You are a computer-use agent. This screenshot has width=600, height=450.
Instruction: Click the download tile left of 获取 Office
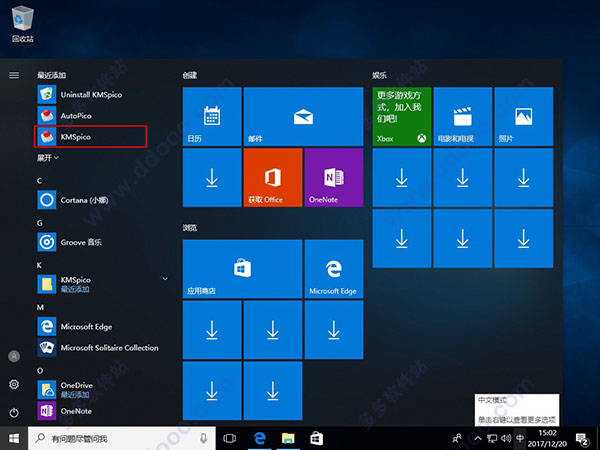[x=212, y=178]
